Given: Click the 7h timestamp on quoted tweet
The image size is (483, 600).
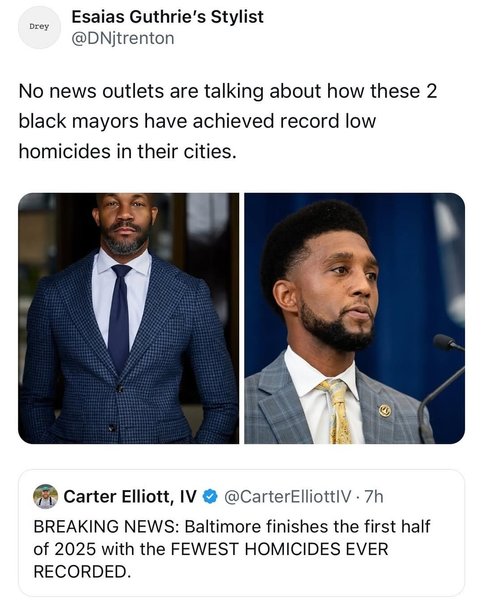Looking at the screenshot, I should pyautogui.click(x=374, y=497).
